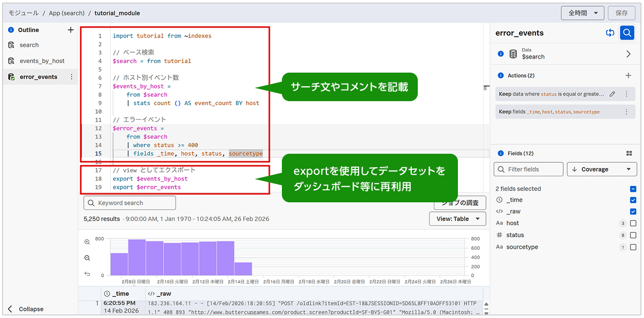This screenshot has height=318, width=644.
Task: Edit the 'Keep data where status' action
Action: coord(612,94)
